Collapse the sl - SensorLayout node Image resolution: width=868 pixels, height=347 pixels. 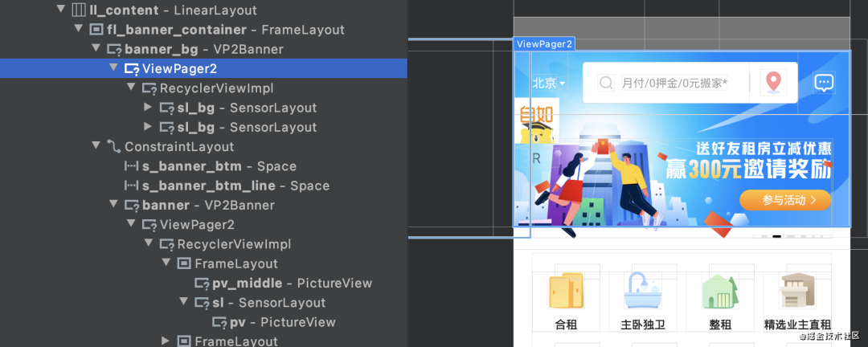click(184, 302)
